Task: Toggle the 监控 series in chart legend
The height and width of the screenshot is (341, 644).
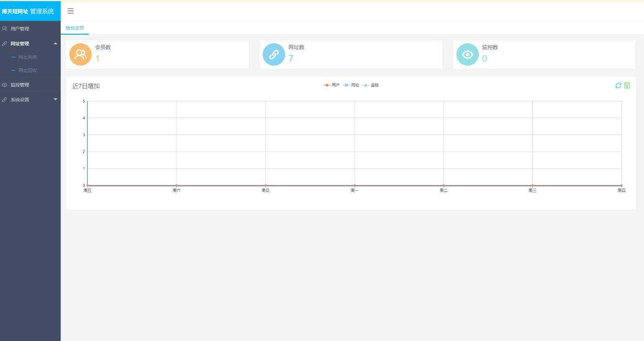Action: 370,85
